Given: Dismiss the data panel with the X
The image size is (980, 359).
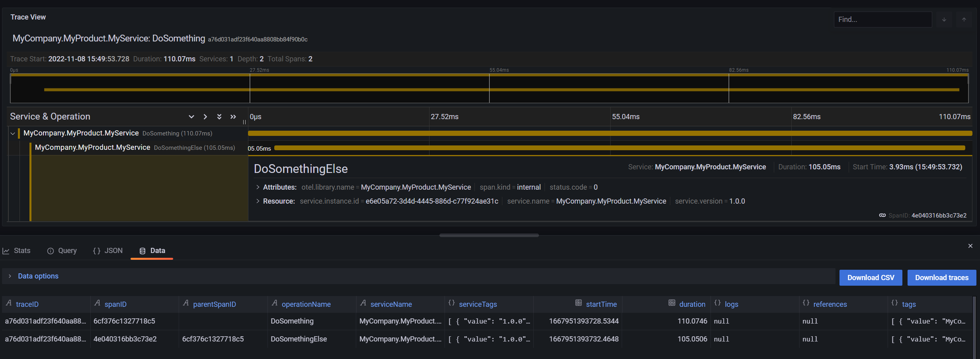Looking at the screenshot, I should pyautogui.click(x=970, y=245).
